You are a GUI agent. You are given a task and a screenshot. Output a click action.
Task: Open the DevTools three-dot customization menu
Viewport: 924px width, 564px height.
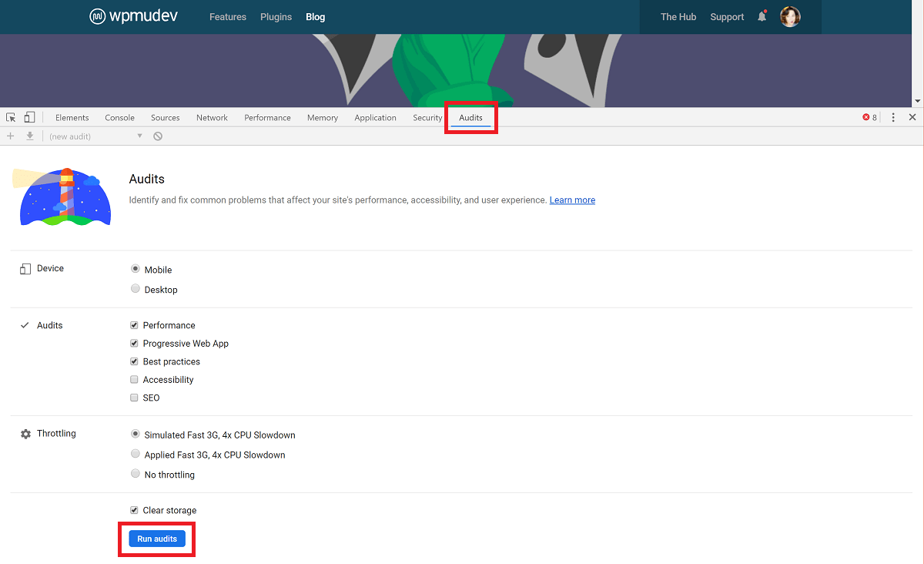click(x=892, y=116)
